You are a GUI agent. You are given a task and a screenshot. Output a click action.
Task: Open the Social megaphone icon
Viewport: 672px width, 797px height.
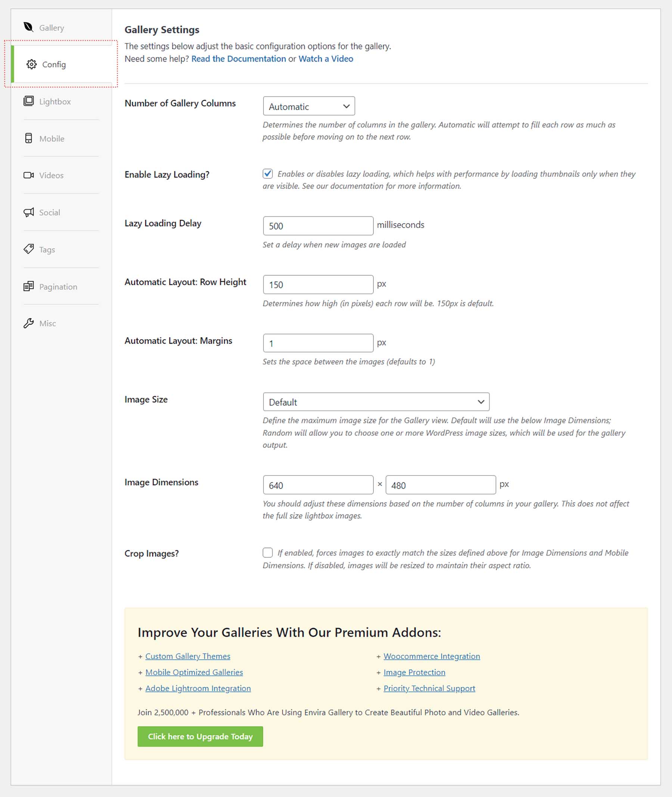coord(29,212)
